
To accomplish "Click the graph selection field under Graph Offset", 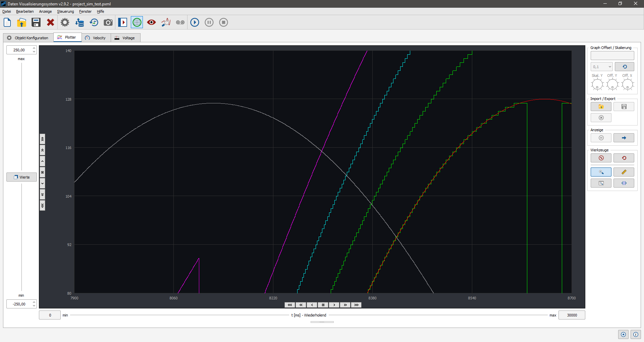I will [612, 56].
